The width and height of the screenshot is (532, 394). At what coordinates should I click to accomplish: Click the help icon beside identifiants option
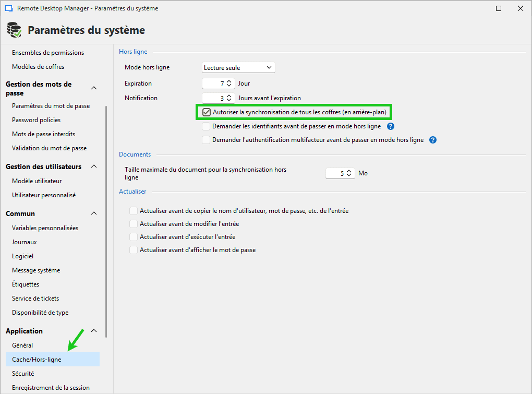[x=391, y=126]
